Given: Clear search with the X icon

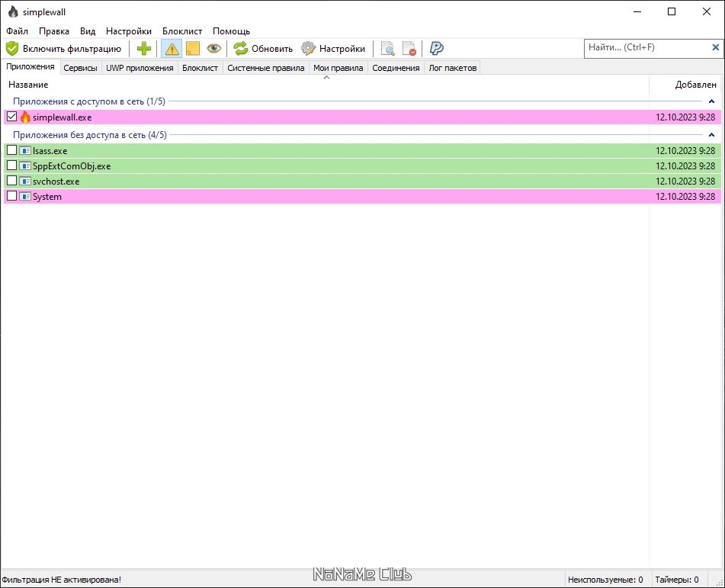Looking at the screenshot, I should point(715,47).
